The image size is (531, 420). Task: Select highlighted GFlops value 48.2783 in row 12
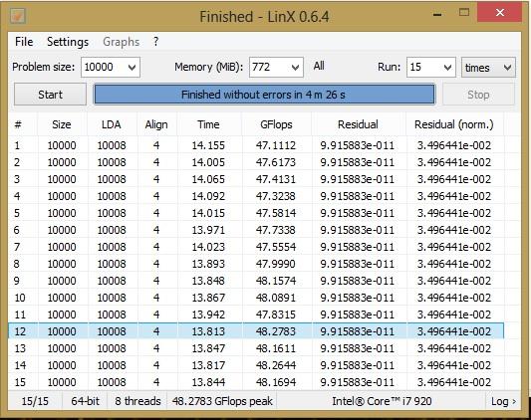[276, 331]
